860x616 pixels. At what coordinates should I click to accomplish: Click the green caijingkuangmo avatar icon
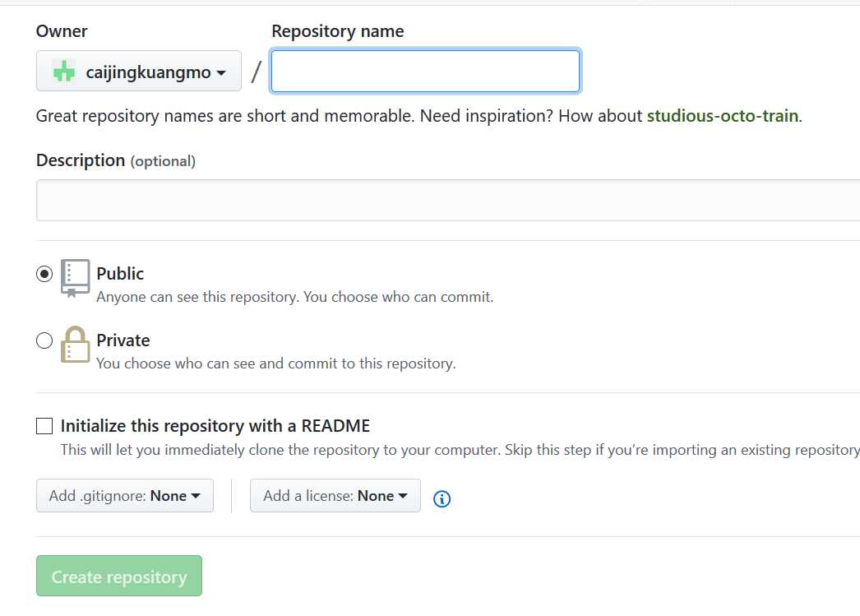tap(63, 72)
